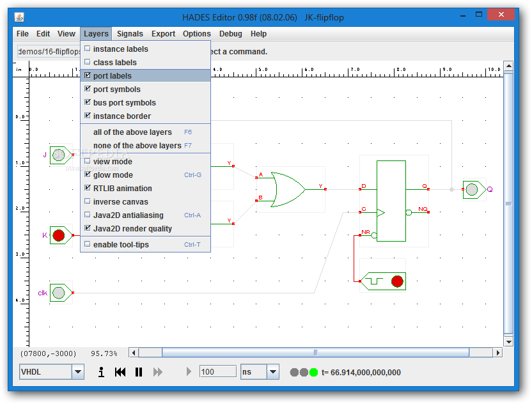Image resolution: width=532 pixels, height=404 pixels.
Task: Click the green simulation status light
Action: (x=314, y=373)
